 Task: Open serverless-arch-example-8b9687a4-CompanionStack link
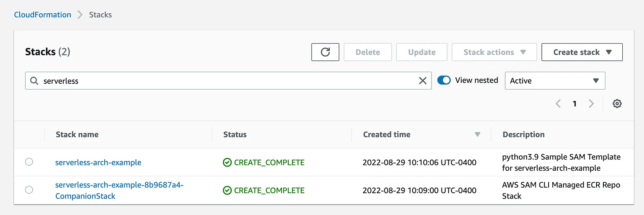[x=119, y=190]
